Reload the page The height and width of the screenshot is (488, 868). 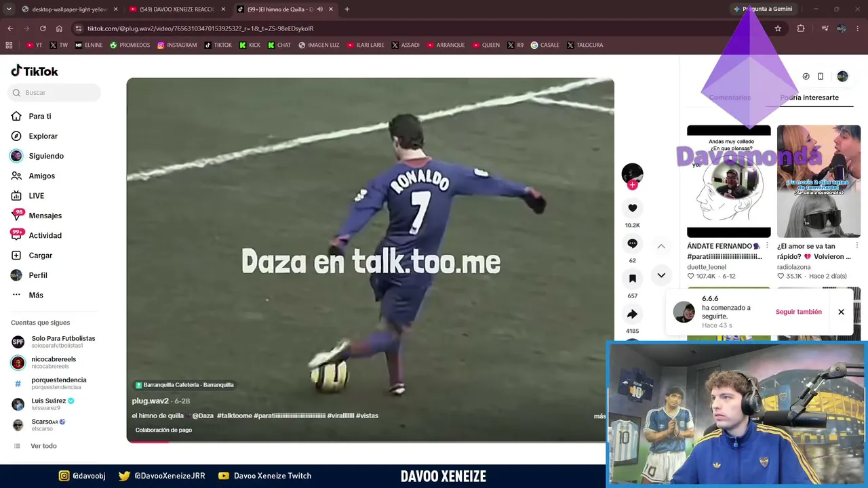[x=43, y=28]
